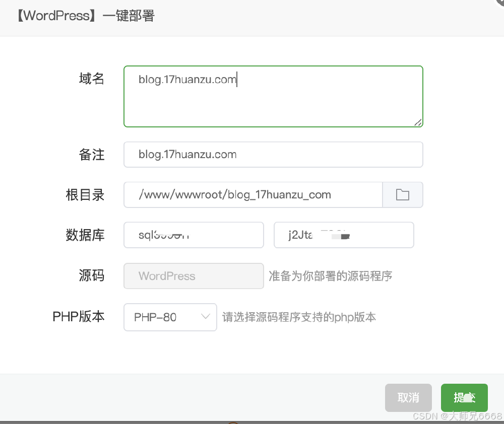Focus the 域名 domain textarea
The image size is (504, 424).
(x=273, y=96)
